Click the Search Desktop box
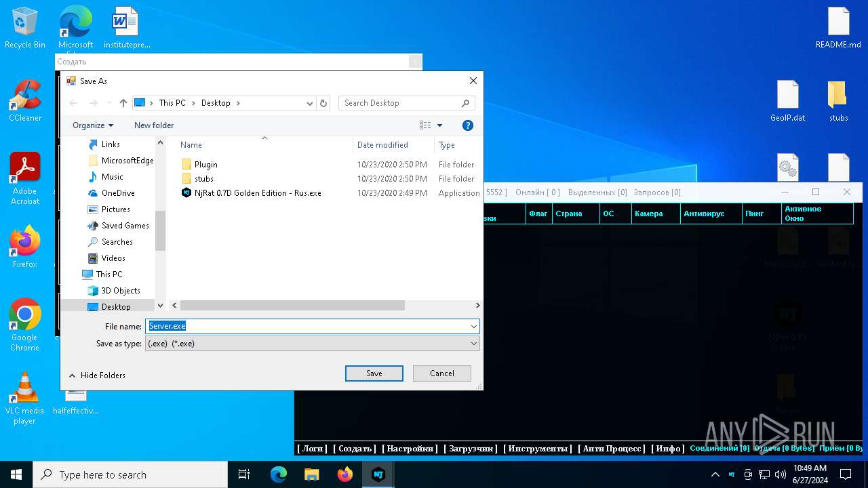Viewport: 868px width, 488px height. click(x=400, y=103)
